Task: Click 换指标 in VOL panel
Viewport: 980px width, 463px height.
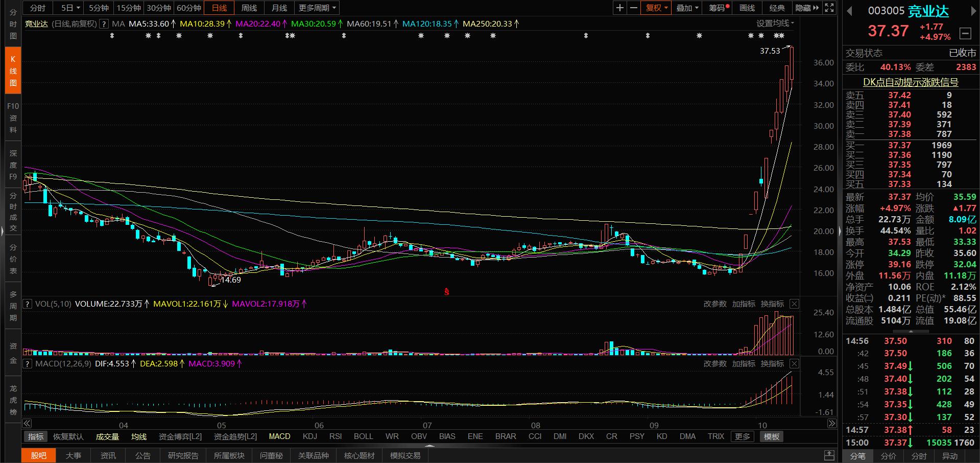Action: click(x=772, y=304)
